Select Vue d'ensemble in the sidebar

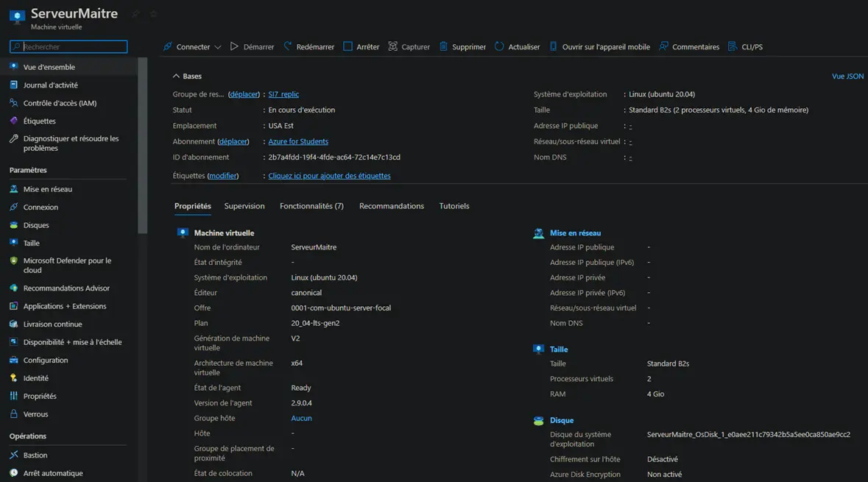pos(68,67)
